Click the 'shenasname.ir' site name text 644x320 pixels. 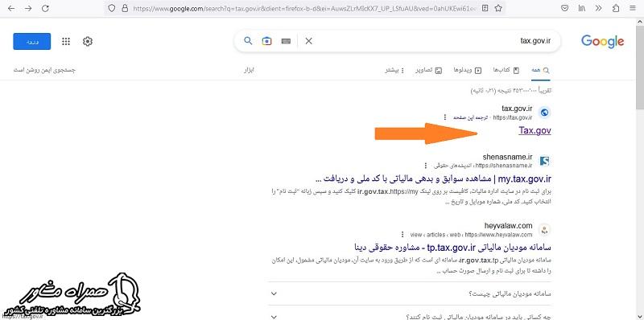coord(508,157)
